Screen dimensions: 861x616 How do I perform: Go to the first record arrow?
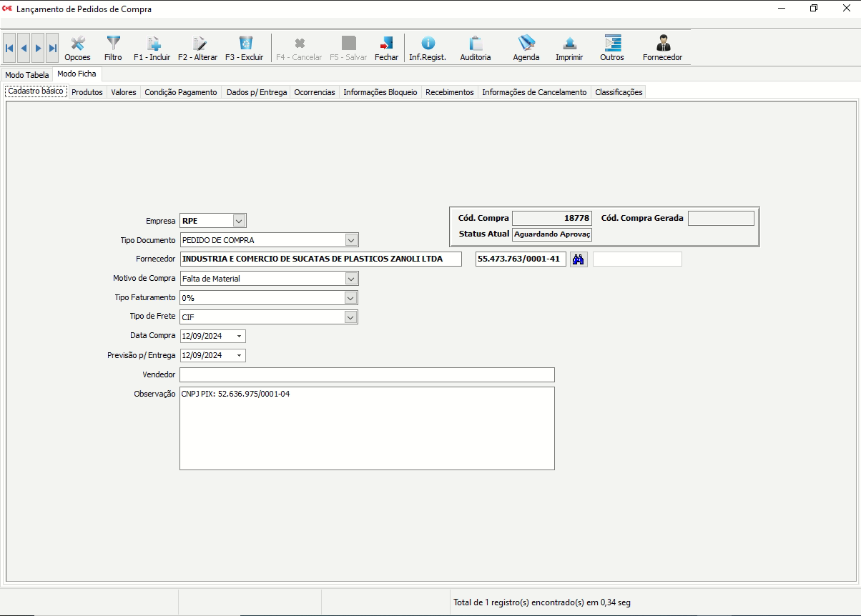point(9,48)
